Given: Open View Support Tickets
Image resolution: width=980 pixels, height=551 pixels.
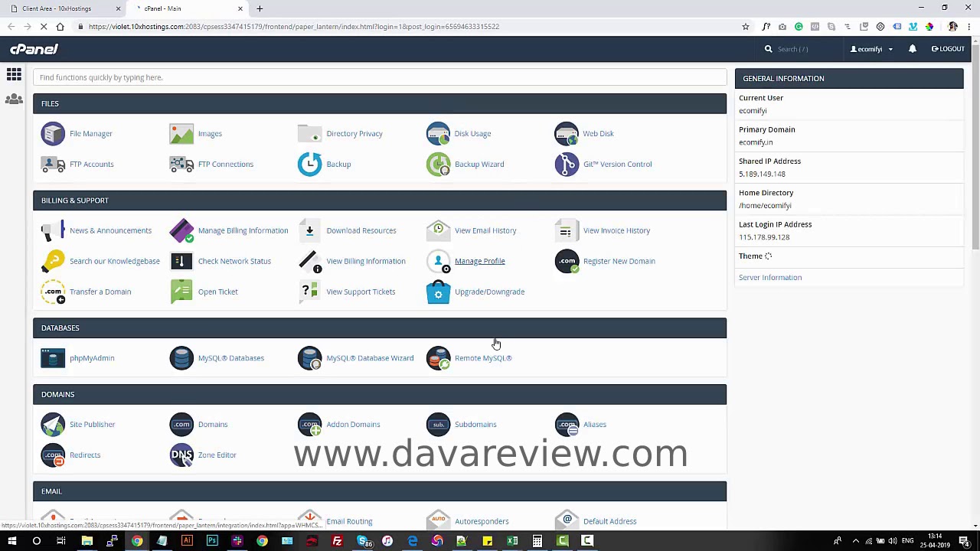Looking at the screenshot, I should point(361,292).
